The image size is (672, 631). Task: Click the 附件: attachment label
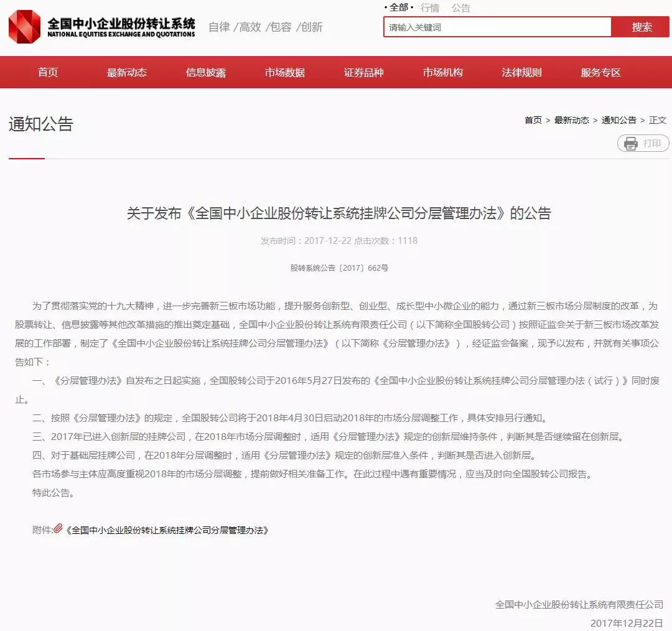pyautogui.click(x=42, y=530)
